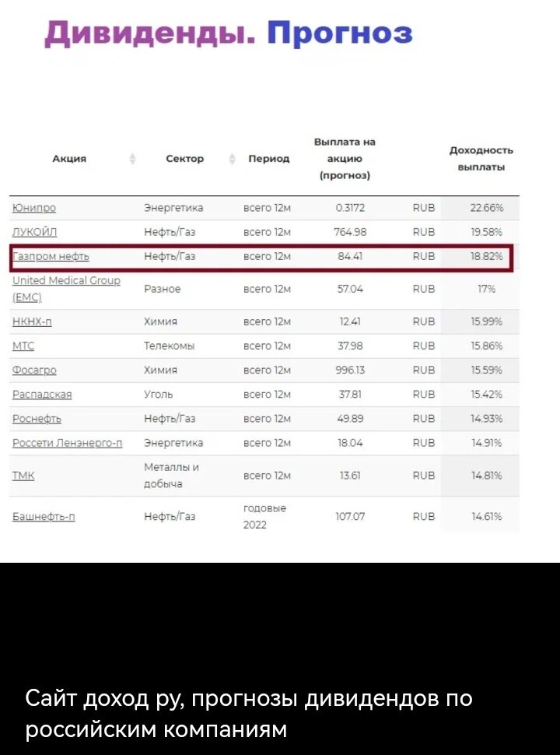Open the Фосагро stock link

[x=34, y=370]
